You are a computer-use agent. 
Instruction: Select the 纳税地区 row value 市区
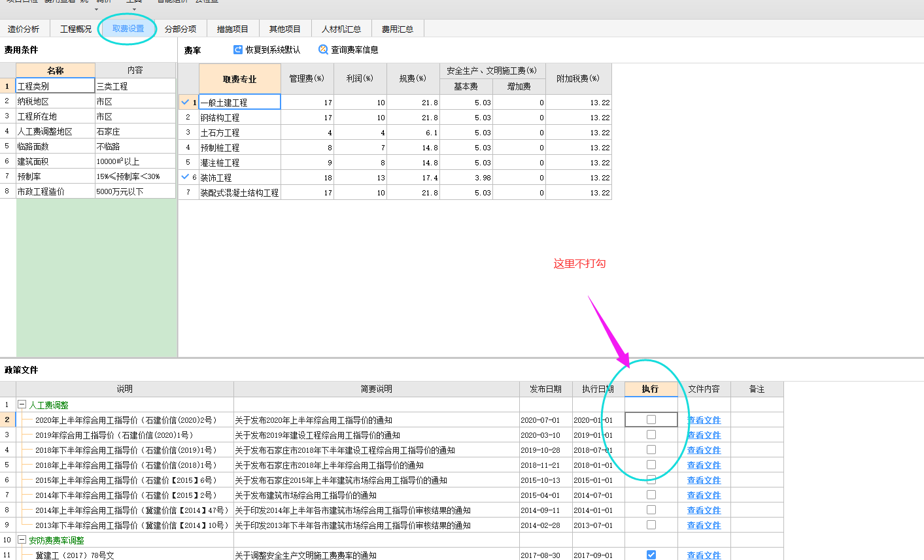pos(135,101)
